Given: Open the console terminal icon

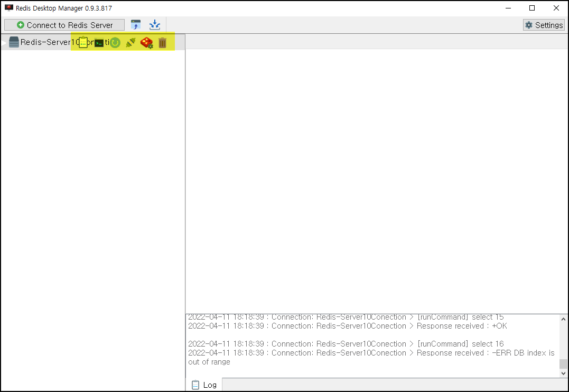Looking at the screenshot, I should (99, 43).
